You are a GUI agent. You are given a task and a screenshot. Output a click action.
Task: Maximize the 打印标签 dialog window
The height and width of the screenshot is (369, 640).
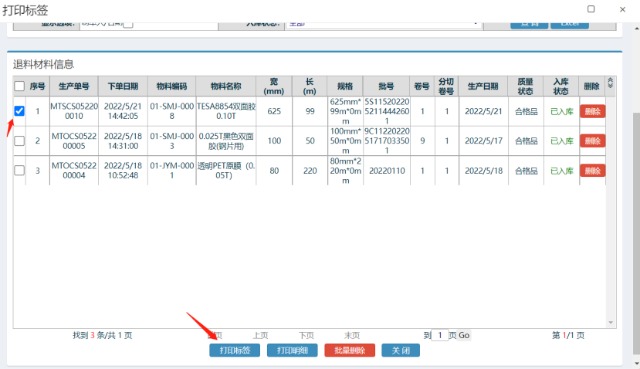pyautogui.click(x=591, y=9)
